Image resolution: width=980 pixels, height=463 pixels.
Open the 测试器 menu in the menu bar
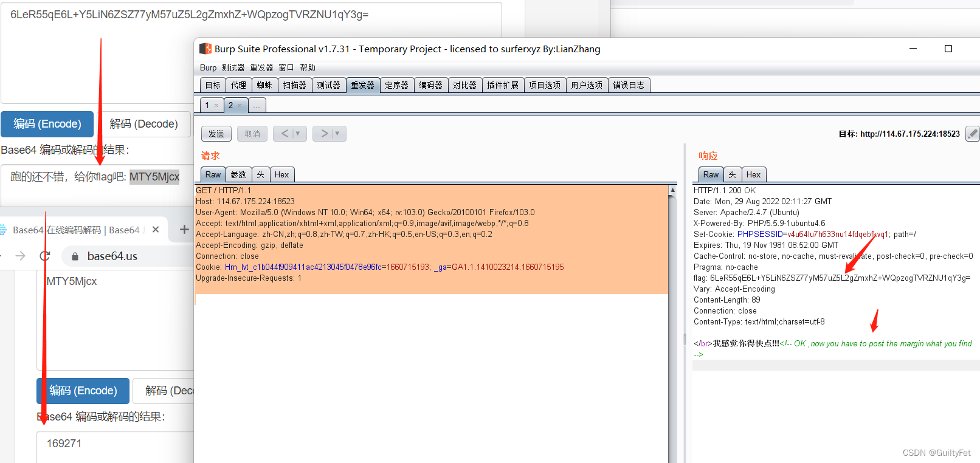click(x=233, y=67)
